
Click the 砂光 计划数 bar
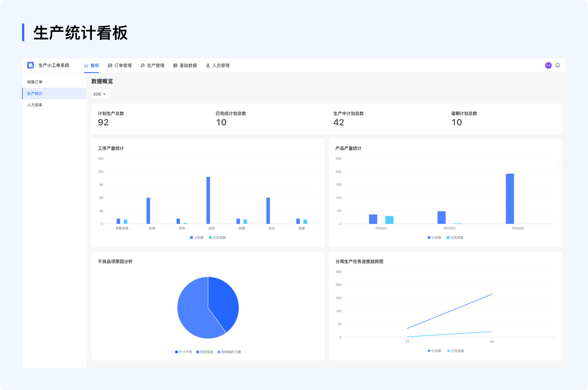pos(268,211)
